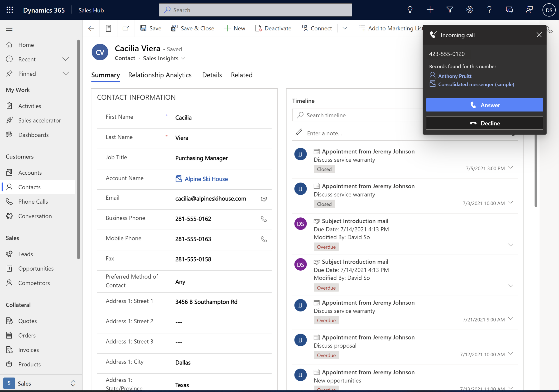
Task: Click the Deactivate icon in toolbar
Action: tap(258, 29)
